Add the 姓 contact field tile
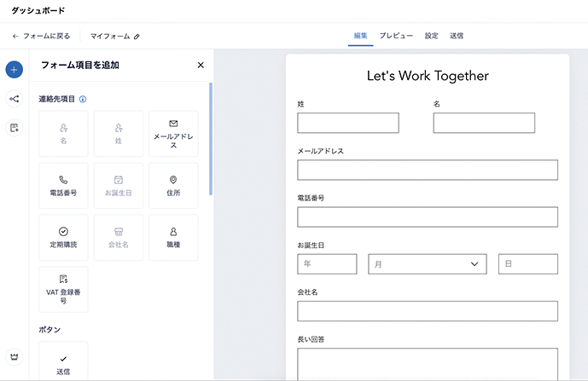 tap(119, 134)
